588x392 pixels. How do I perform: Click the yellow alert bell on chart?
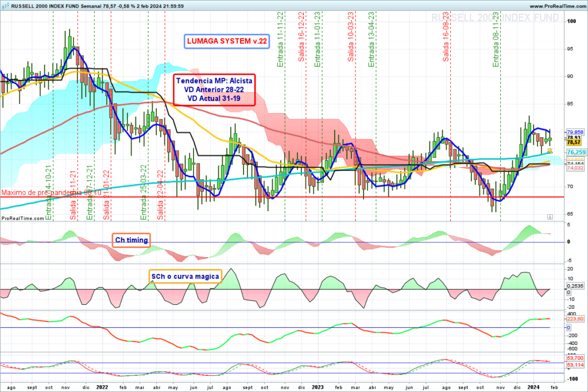550,150
